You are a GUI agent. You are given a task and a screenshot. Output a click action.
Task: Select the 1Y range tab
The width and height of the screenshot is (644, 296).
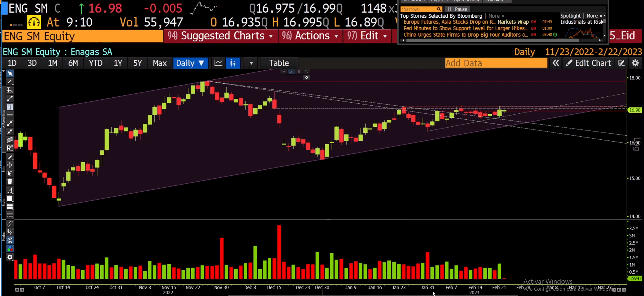tap(118, 63)
